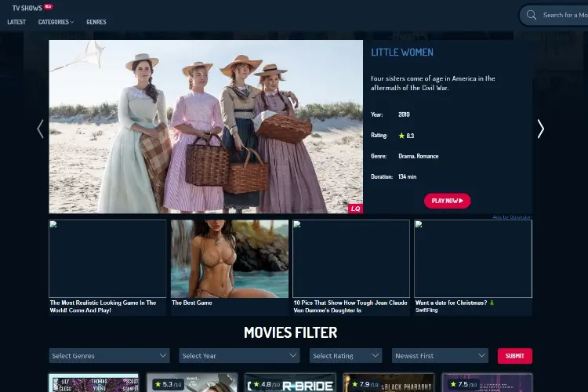Go to the Latest page

(16, 22)
